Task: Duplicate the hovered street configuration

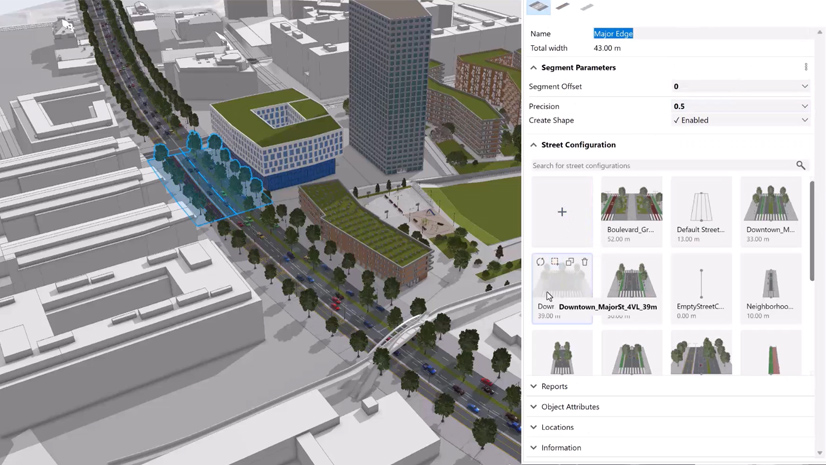Action: [570, 262]
